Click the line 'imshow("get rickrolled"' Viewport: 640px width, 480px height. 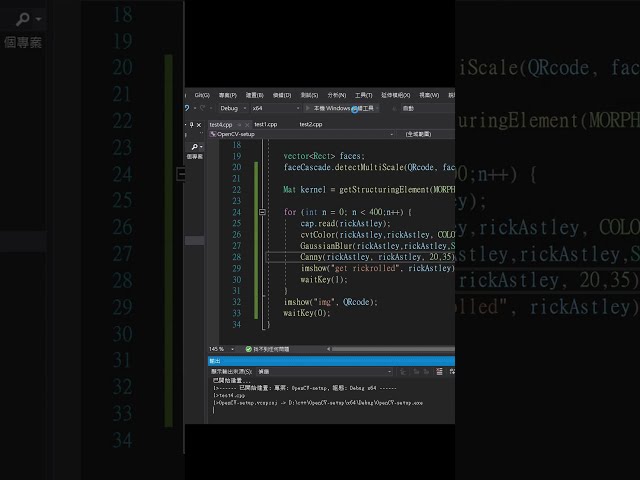(378, 268)
